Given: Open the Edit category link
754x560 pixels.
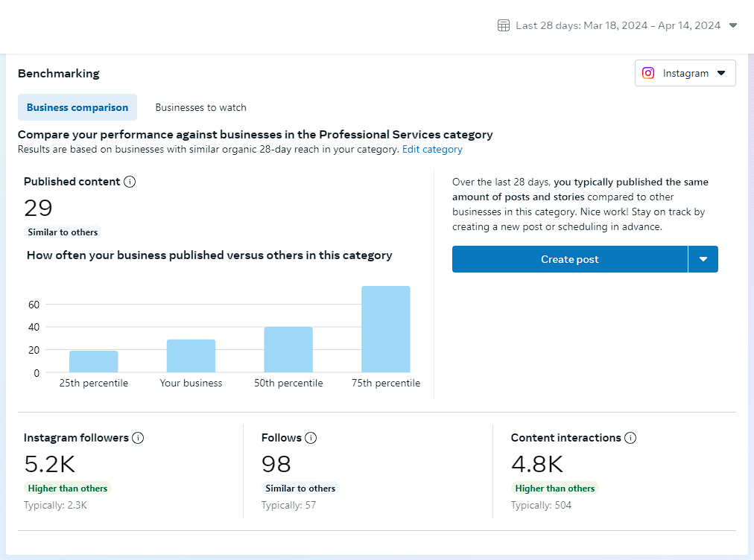Looking at the screenshot, I should [432, 150].
